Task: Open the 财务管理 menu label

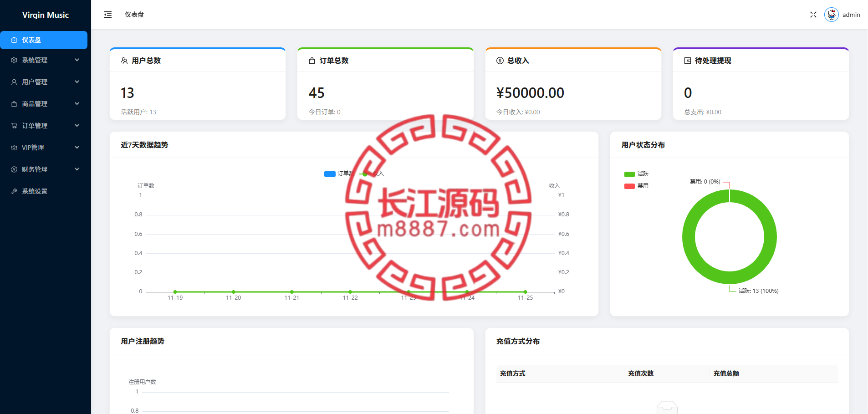Action: tap(35, 169)
